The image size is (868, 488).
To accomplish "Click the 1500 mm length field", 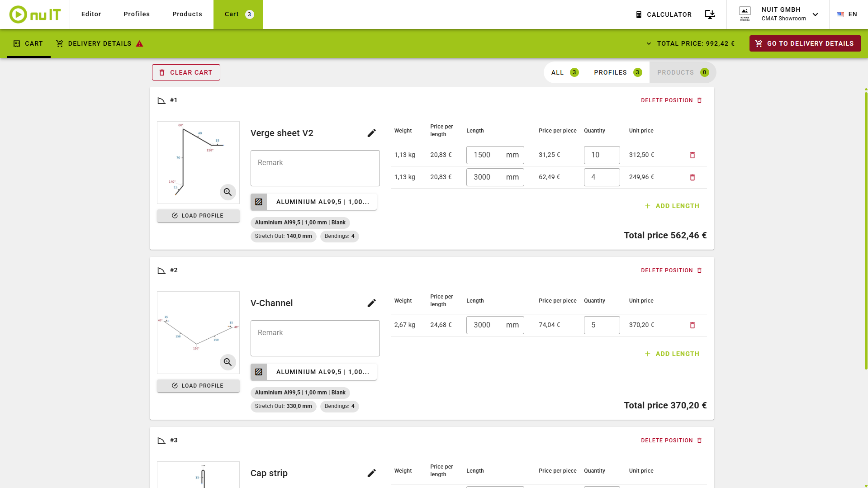I will [495, 155].
